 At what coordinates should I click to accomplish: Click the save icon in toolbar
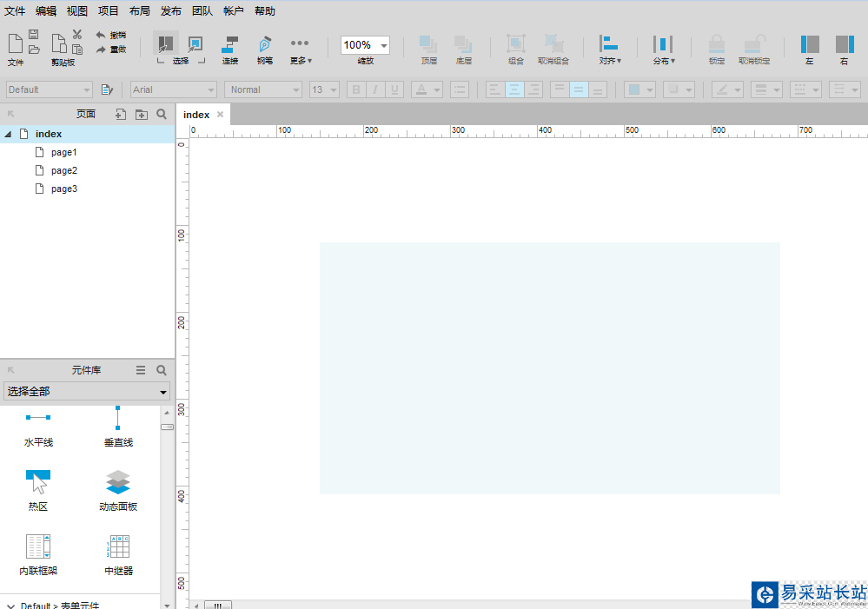coord(33,35)
